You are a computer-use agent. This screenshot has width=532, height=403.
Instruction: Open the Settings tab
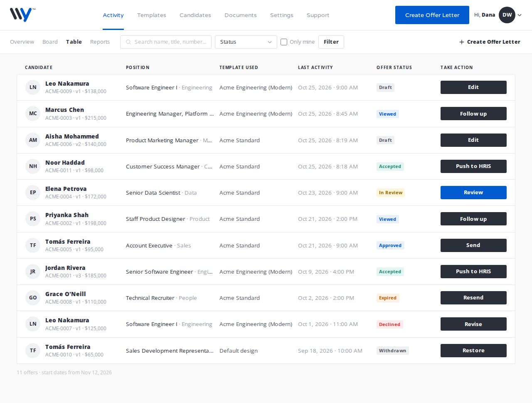[282, 15]
